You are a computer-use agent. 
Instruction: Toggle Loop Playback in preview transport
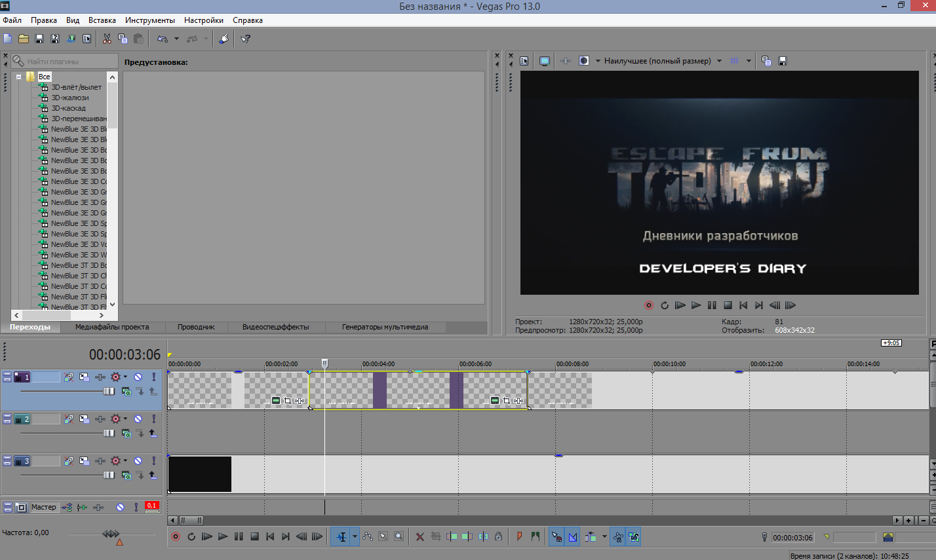665,305
